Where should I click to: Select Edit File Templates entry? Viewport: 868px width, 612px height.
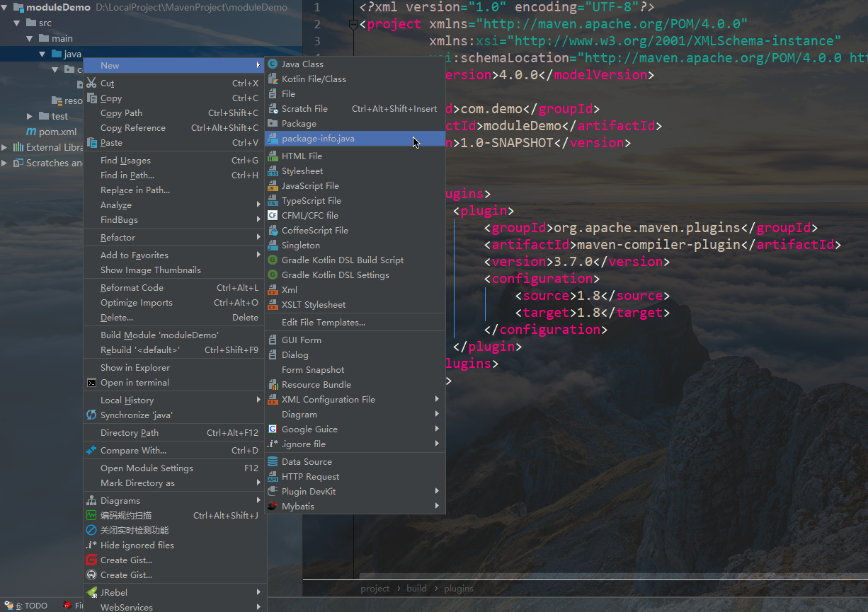point(355,322)
